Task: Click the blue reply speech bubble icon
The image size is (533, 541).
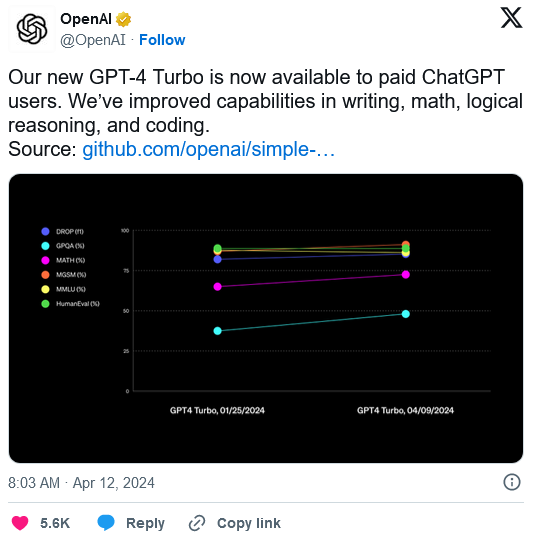Action: (106, 522)
